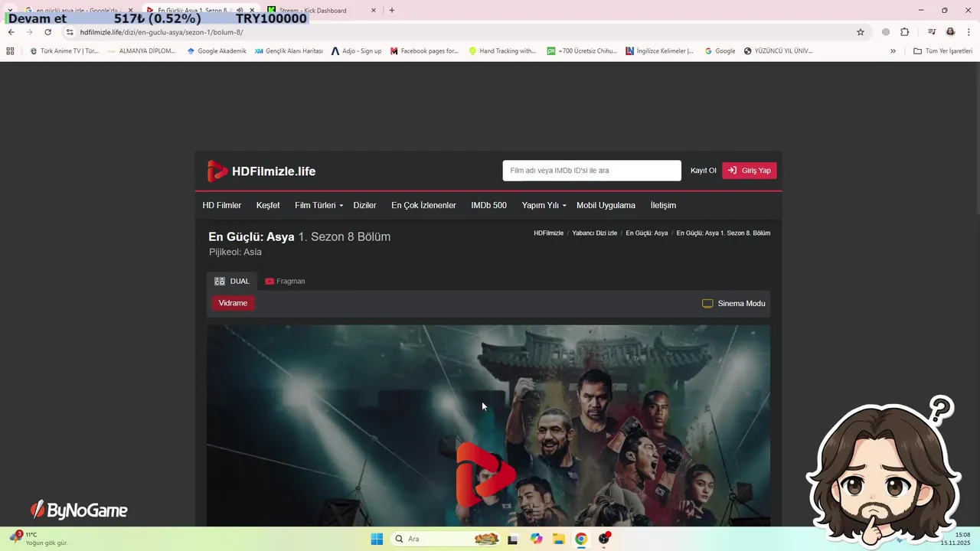Screen dimensions: 980x551
Task: Open the Türk Anime TV bookmark
Action: (x=64, y=51)
